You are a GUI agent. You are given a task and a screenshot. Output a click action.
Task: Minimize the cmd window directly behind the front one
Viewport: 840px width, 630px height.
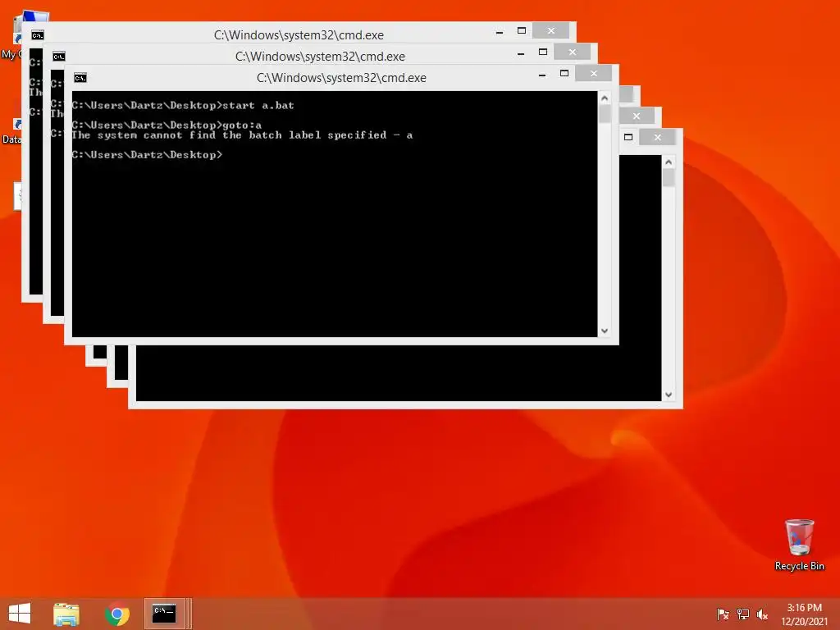[521, 54]
